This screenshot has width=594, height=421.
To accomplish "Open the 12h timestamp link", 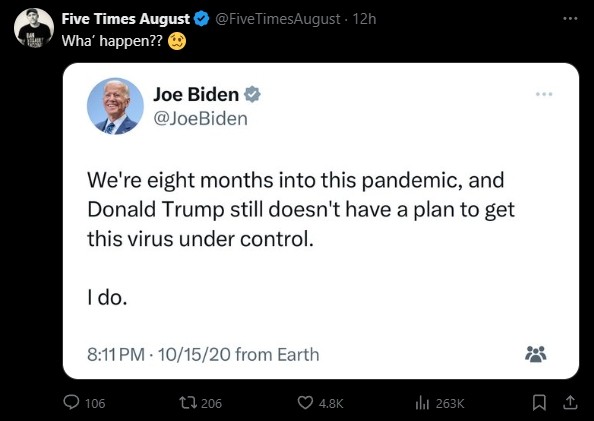I will coord(364,19).
